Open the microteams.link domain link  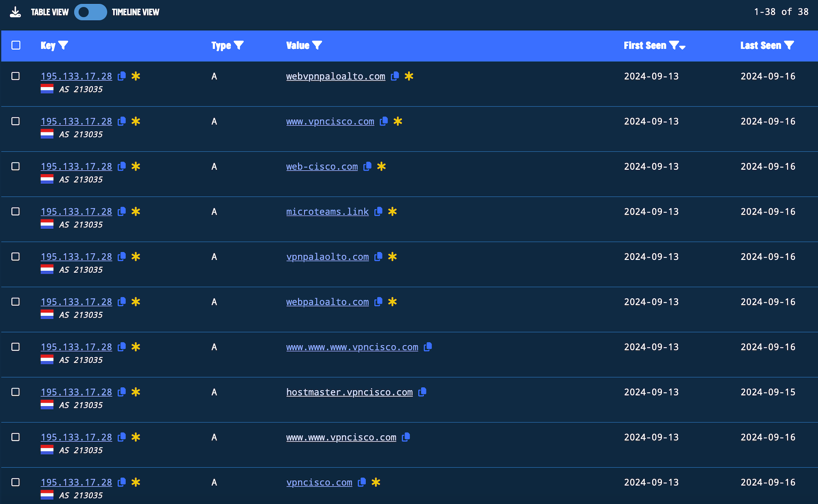328,211
